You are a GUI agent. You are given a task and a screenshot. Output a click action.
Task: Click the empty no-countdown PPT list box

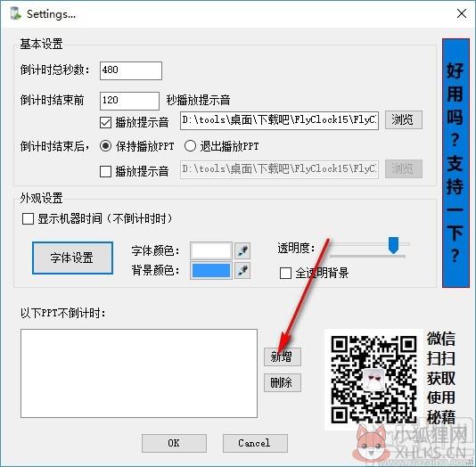[x=139, y=373]
